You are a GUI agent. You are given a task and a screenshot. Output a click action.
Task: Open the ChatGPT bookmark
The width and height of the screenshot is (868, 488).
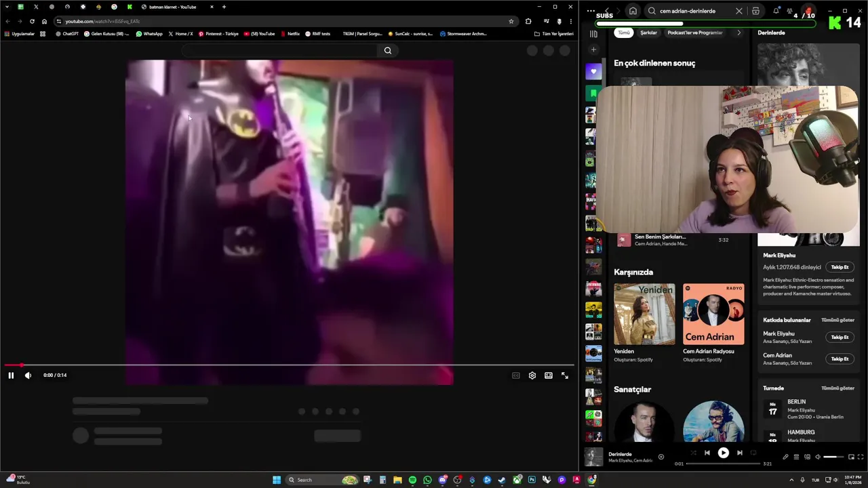point(66,33)
